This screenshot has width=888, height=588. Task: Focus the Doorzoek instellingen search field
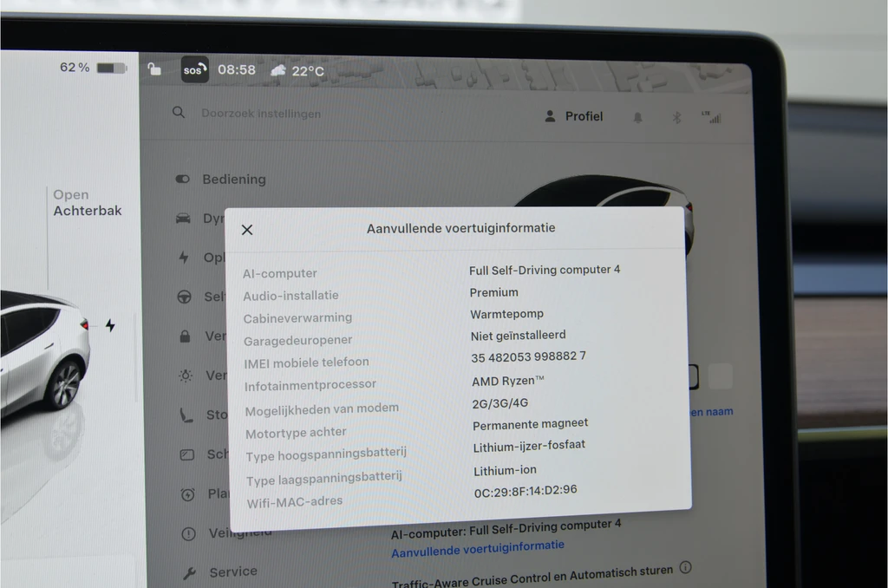(x=261, y=114)
